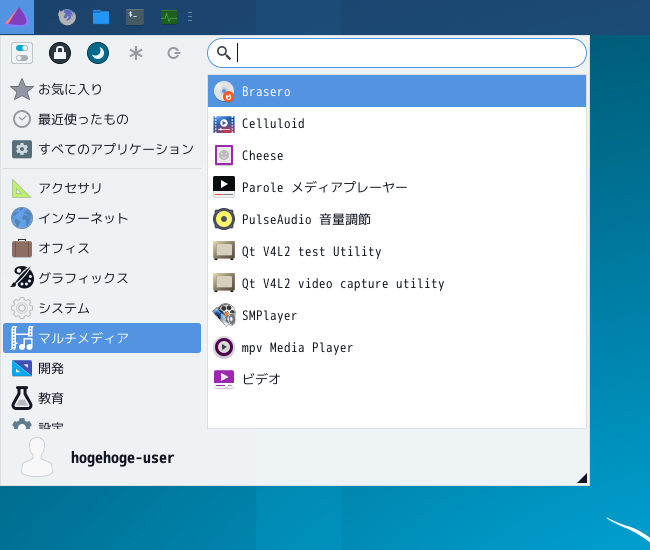Select the インターネット category
The width and height of the screenshot is (650, 550).
coord(102,218)
